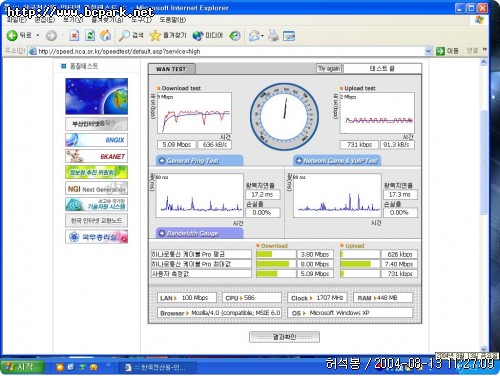
Task: Open the File menu
Action: click(x=16, y=20)
